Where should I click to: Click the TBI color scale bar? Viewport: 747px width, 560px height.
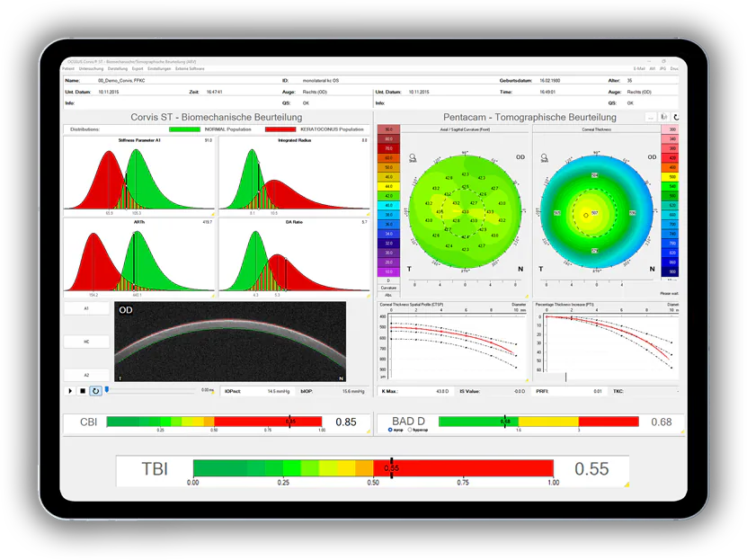coord(374,468)
